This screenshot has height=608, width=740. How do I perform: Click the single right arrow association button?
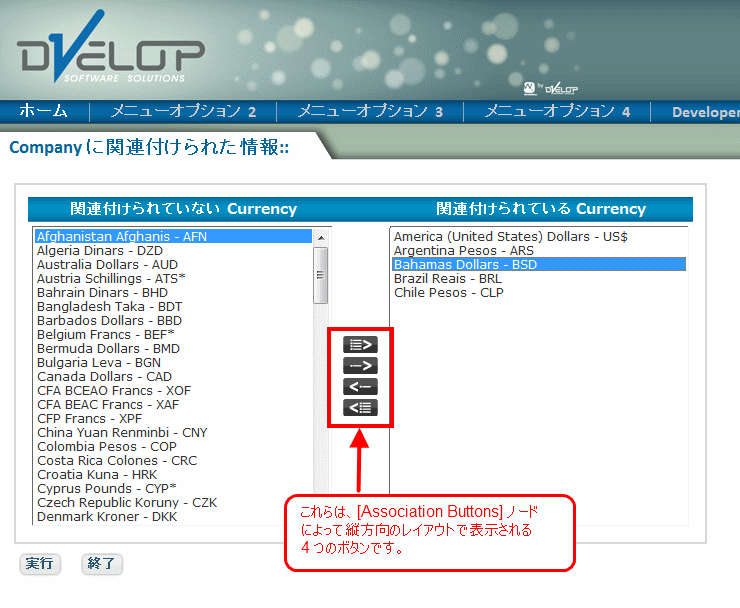[x=360, y=366]
